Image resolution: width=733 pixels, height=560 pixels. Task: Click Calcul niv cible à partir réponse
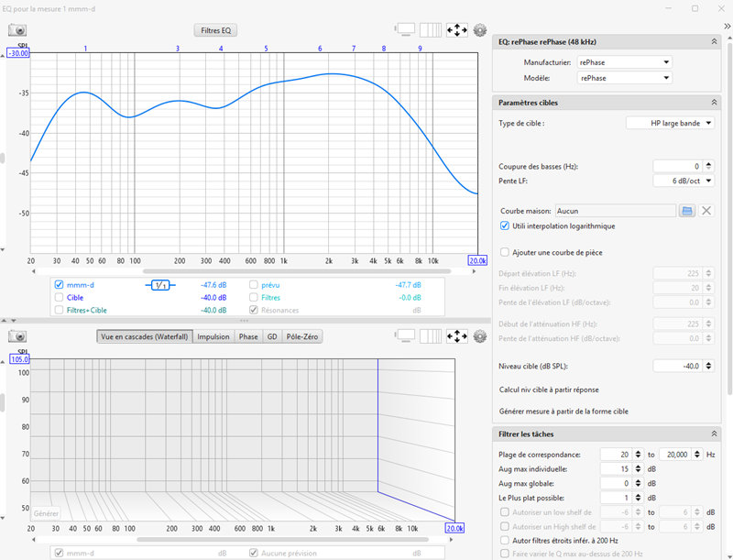[x=549, y=390]
